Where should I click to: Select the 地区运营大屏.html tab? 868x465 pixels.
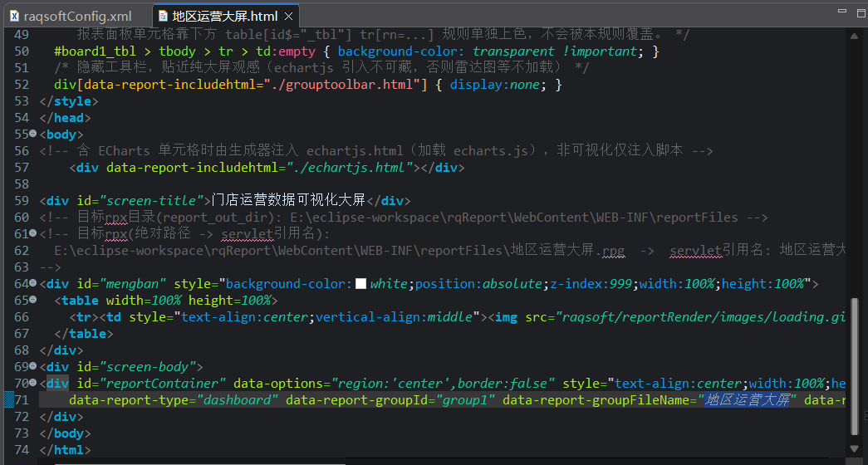coord(224,16)
